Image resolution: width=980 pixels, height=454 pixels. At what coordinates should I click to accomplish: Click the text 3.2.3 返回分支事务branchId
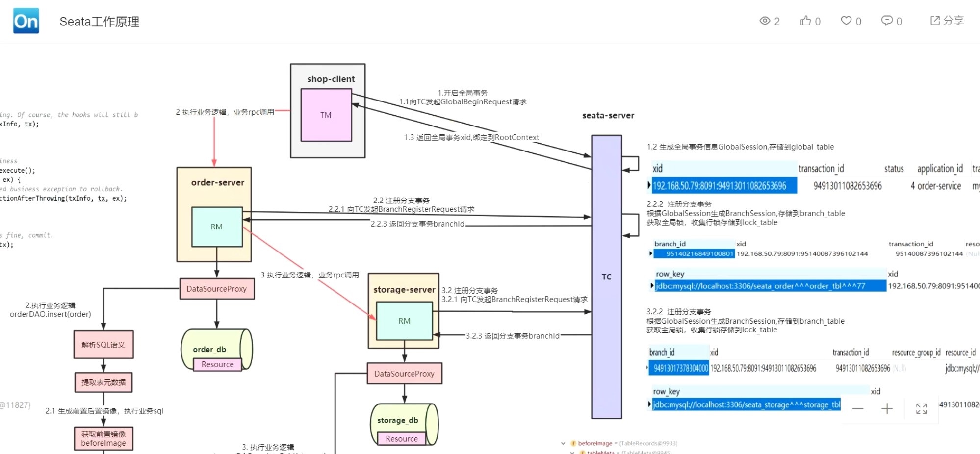click(x=513, y=336)
